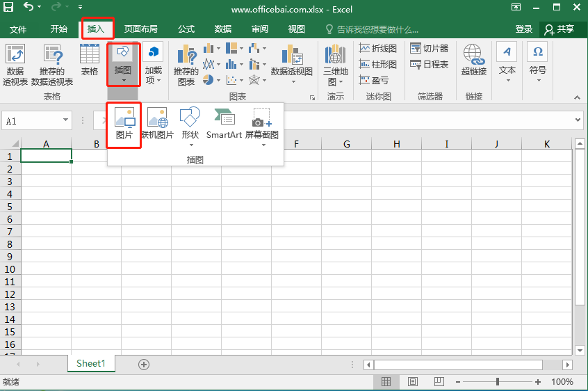The image size is (588, 391).
Task: Insert a 盈亏 win/loss sparkline
Action: click(374, 80)
